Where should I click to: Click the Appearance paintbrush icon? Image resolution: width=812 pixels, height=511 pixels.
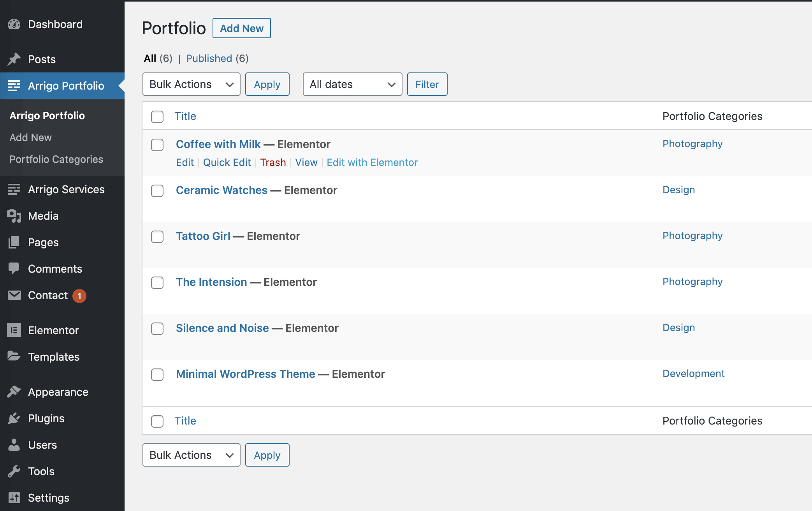[x=14, y=392]
